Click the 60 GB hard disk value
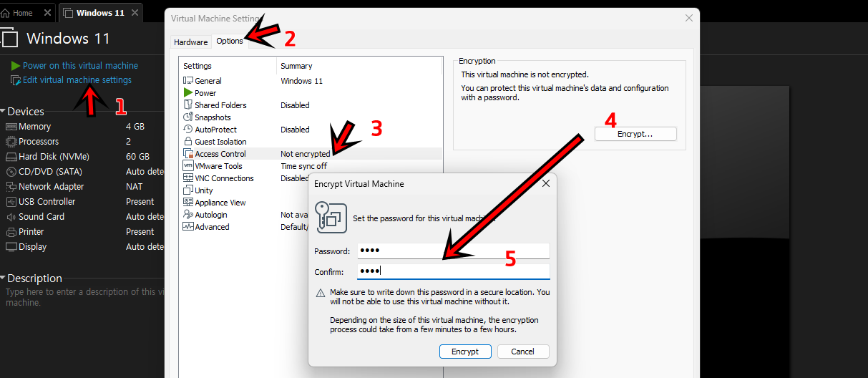868x378 pixels. [137, 157]
